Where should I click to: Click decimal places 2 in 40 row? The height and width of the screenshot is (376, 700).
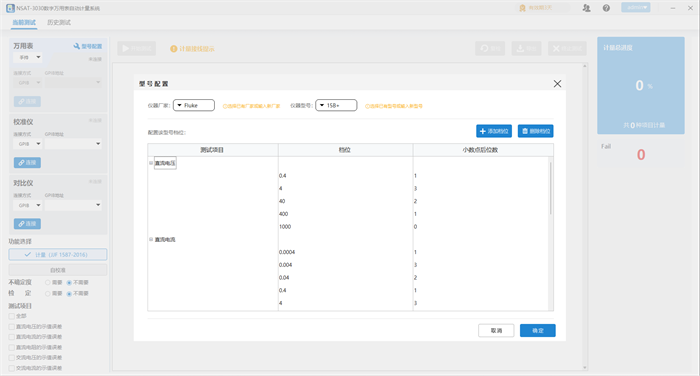(x=415, y=201)
